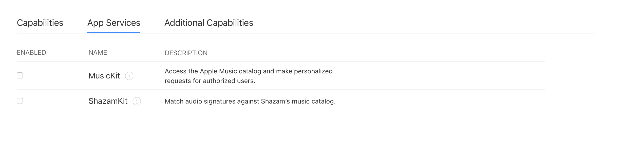The width and height of the screenshot is (644, 163).
Task: Open the MusicKit info icon
Action: tap(129, 76)
